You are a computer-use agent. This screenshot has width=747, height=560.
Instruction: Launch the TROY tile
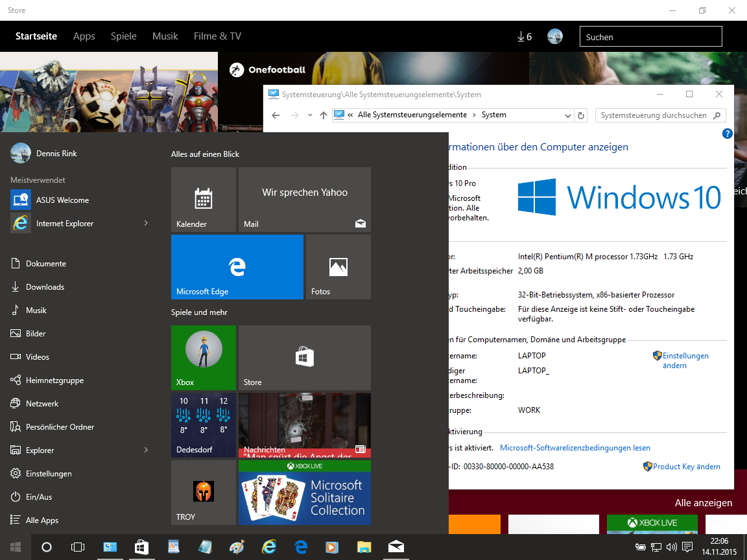pyautogui.click(x=204, y=493)
